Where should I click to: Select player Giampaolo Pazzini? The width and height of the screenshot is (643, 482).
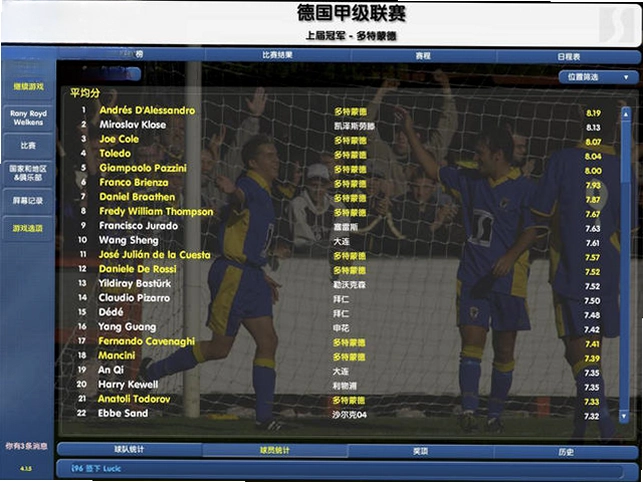[x=143, y=168]
